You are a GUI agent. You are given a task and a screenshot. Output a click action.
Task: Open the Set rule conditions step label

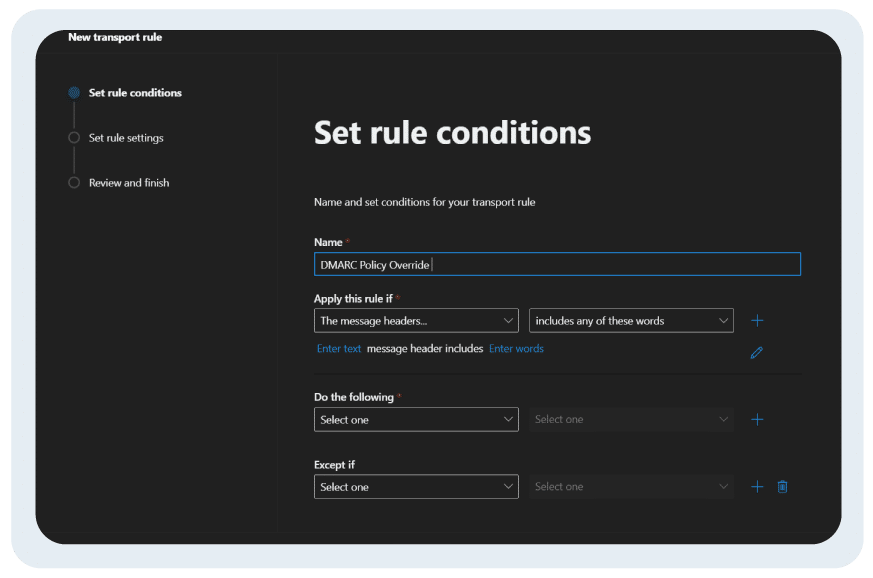click(x=135, y=92)
